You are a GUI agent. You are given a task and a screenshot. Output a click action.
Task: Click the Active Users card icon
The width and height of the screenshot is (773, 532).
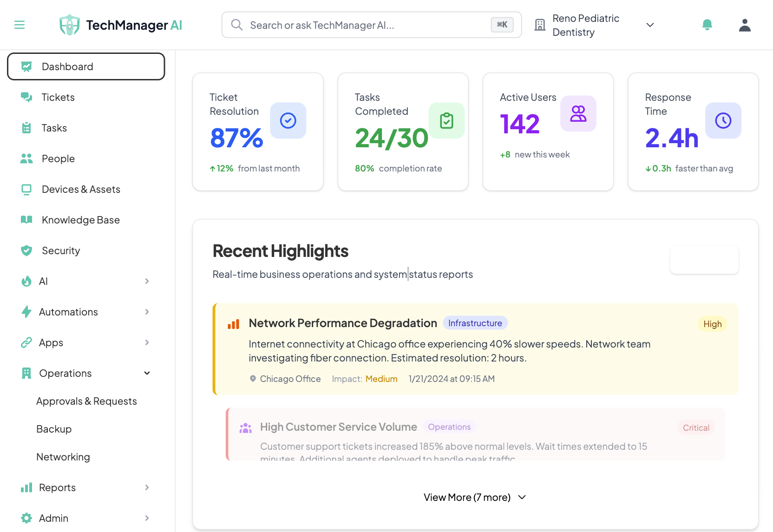click(578, 113)
